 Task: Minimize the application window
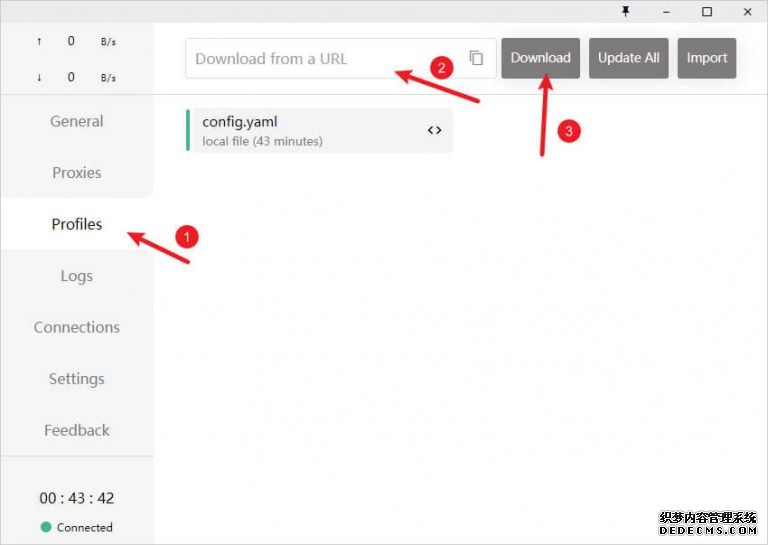[x=666, y=11]
